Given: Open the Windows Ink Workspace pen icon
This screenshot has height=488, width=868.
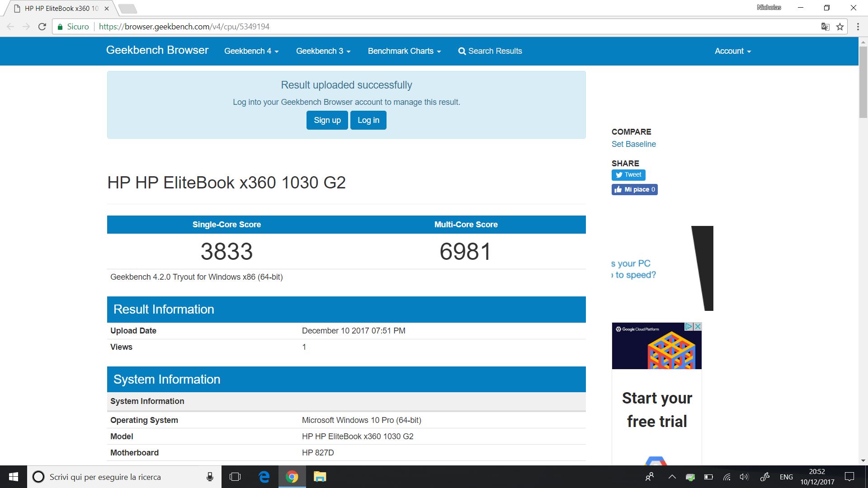Looking at the screenshot, I should [x=765, y=477].
